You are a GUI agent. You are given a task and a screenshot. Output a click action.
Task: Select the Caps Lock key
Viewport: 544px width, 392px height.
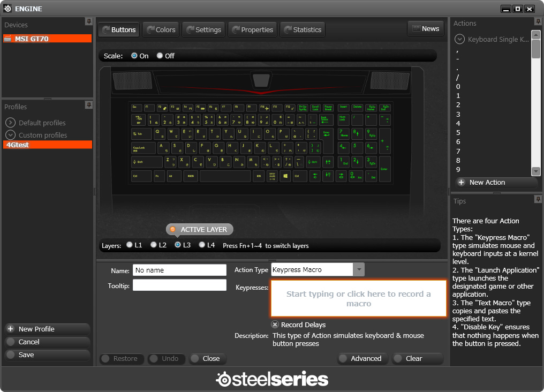tap(143, 148)
